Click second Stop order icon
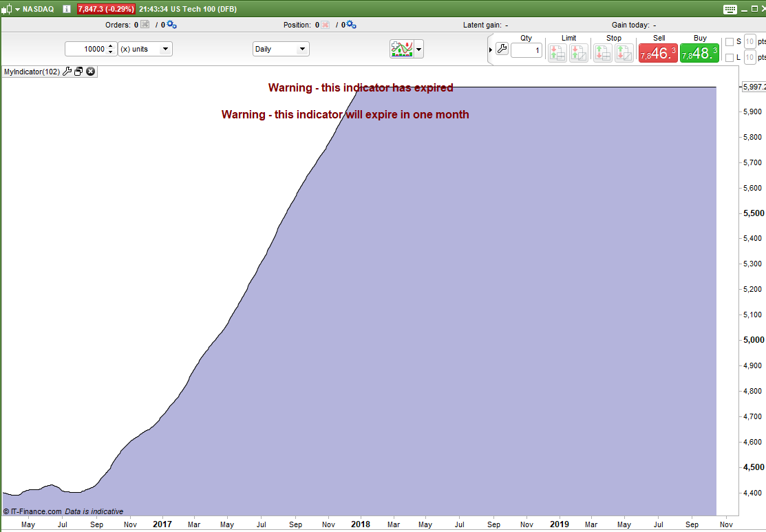 (624, 53)
